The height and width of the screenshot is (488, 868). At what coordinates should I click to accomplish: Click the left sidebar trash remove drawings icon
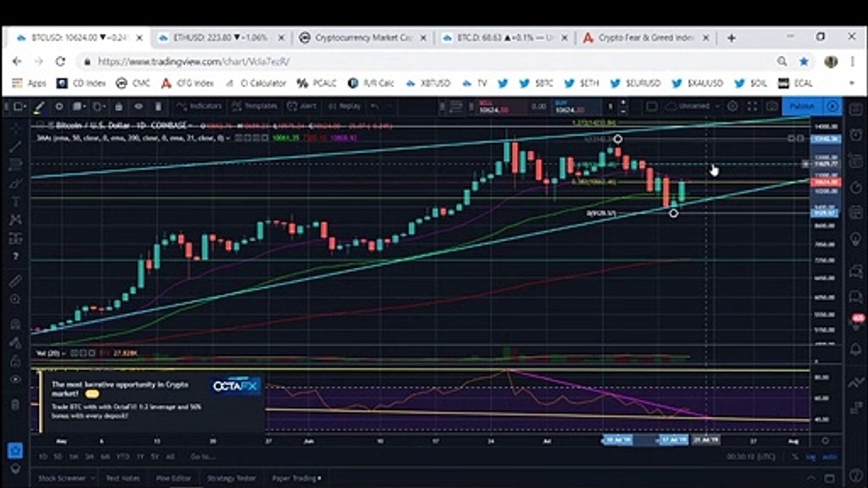16,405
